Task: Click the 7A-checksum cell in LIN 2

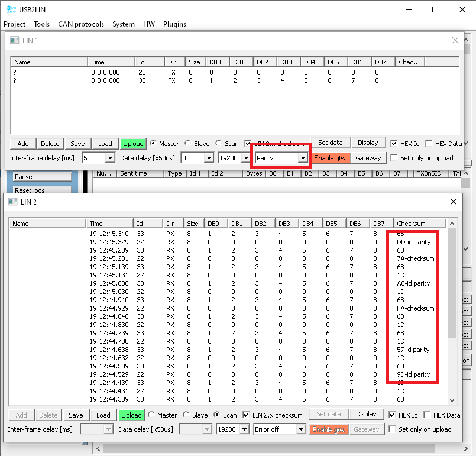Action: tap(415, 258)
